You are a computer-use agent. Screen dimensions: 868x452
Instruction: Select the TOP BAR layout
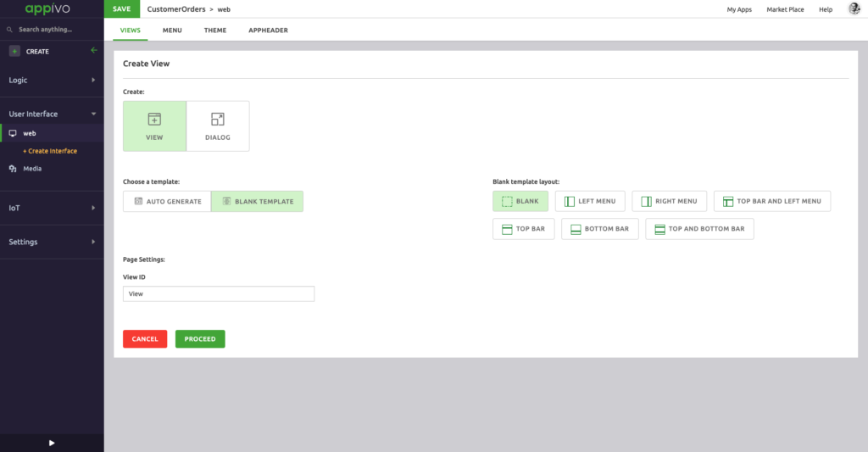click(524, 229)
